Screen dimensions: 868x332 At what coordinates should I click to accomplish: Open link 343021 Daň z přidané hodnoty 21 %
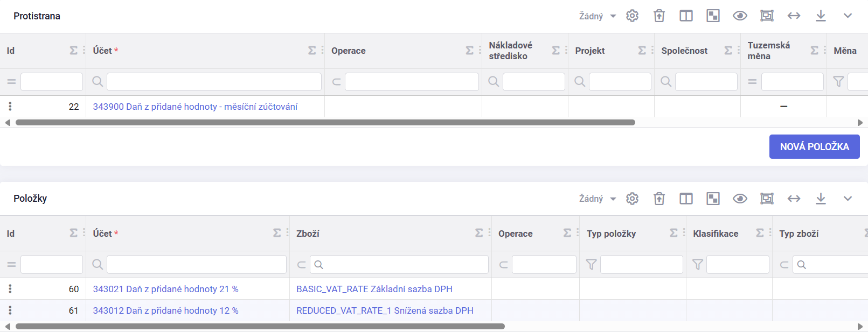(165, 289)
